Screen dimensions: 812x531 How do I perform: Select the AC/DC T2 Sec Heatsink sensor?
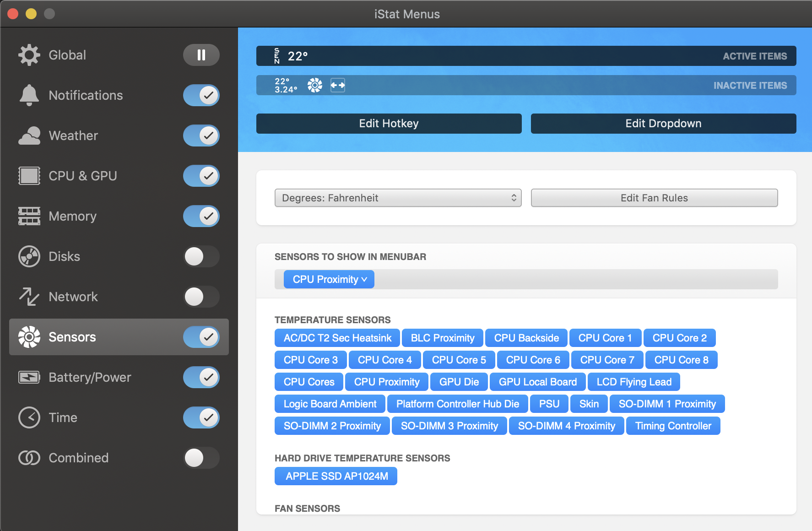pos(337,338)
